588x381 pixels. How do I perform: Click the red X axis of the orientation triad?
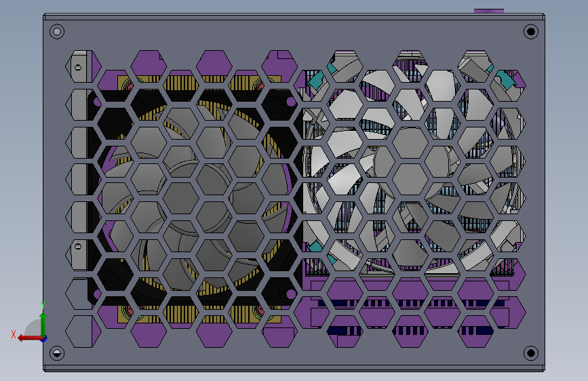pyautogui.click(x=30, y=338)
